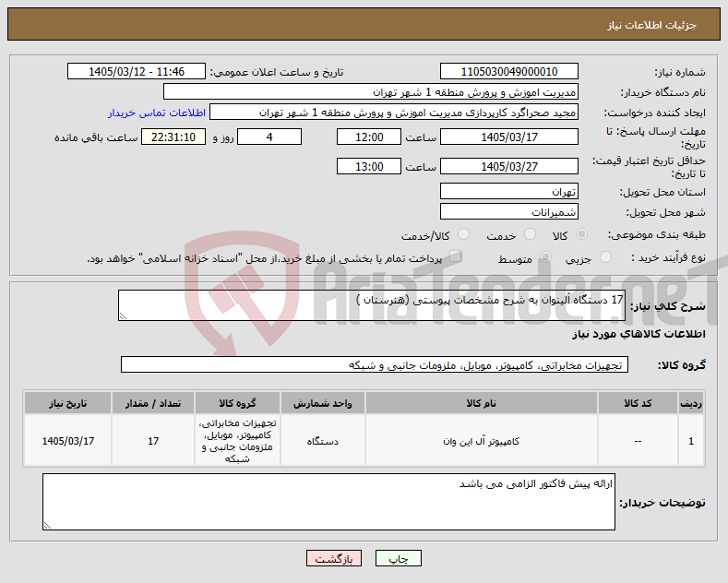Click the delivery province field تهران
This screenshot has width=728, height=583.
click(x=508, y=191)
